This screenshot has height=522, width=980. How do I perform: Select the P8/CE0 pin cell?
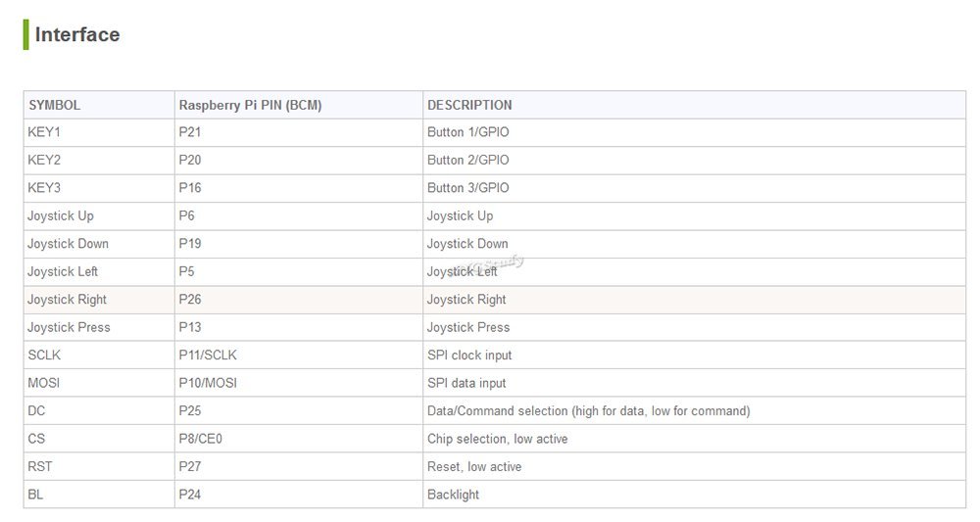coord(201,439)
